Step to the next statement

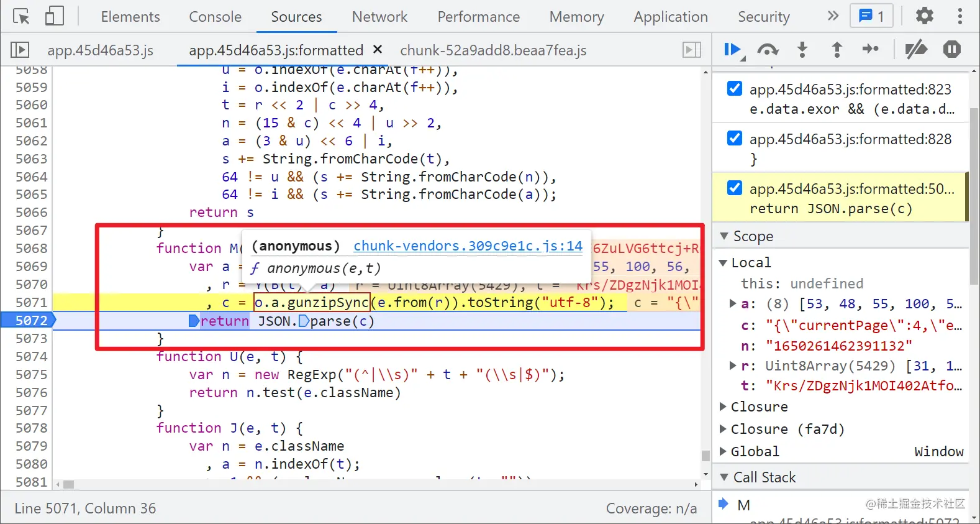coord(871,50)
